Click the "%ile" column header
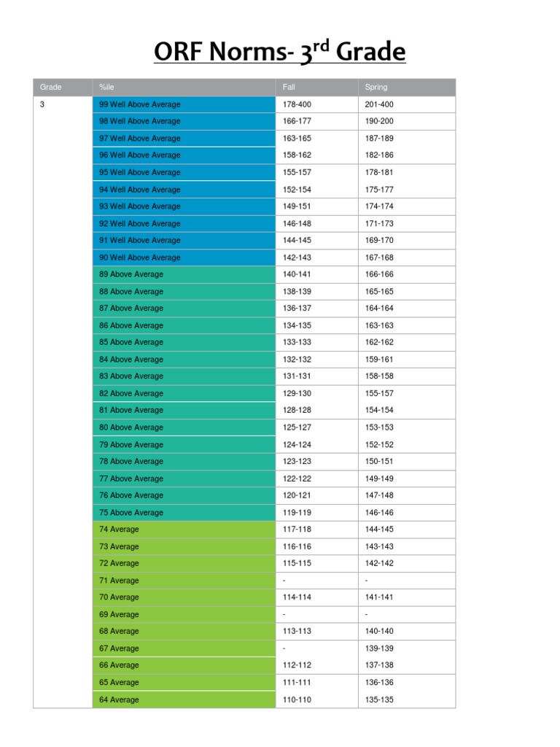This screenshot has height=747, width=560. (x=106, y=88)
